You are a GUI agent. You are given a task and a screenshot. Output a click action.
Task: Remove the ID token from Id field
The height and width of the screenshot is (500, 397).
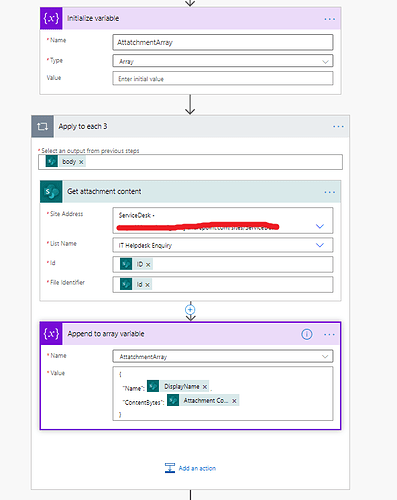tap(148, 265)
